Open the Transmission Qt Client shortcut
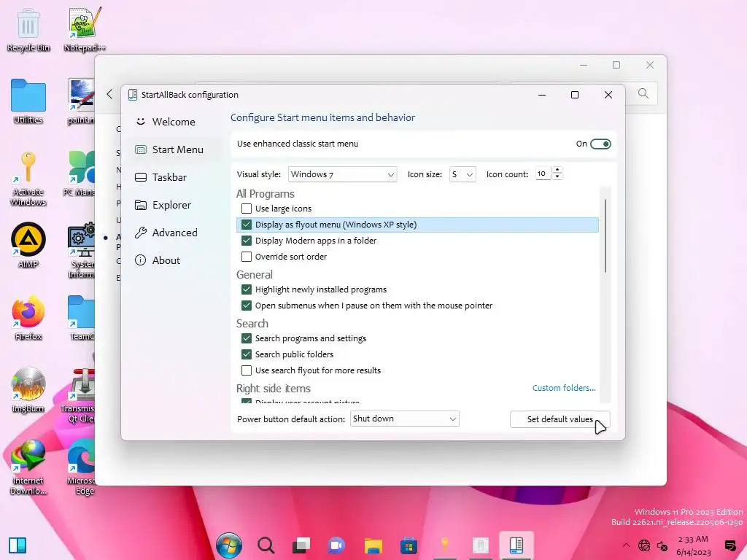Image resolution: width=747 pixels, height=560 pixels. point(79,395)
